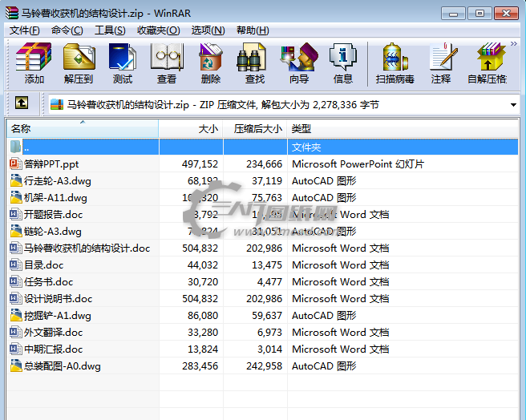Sort by the 大小 column header
The image size is (526, 420).
191,128
